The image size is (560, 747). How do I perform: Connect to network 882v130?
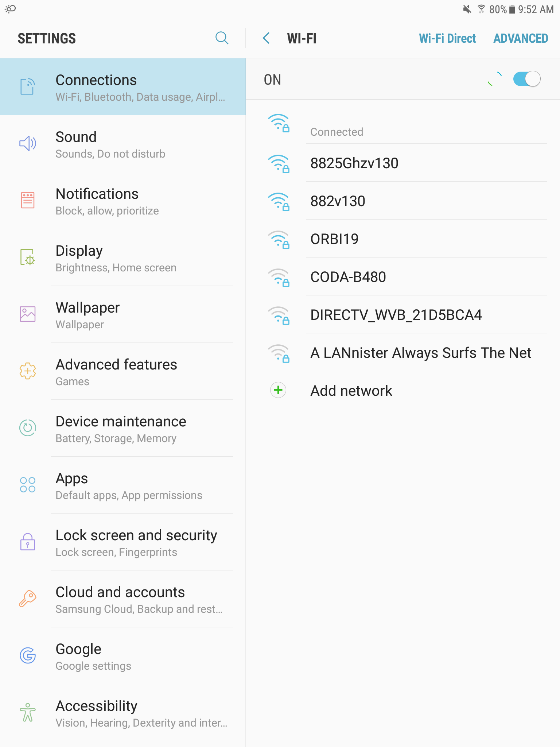pos(403,201)
